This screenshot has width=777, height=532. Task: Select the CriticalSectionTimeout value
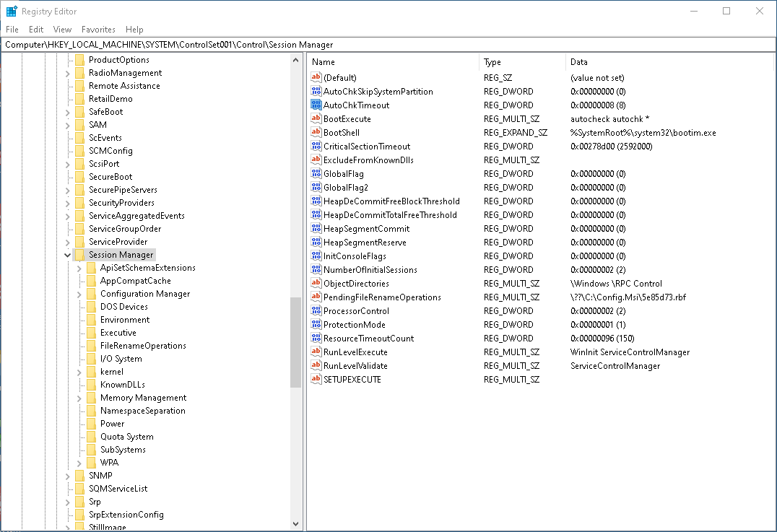(367, 147)
